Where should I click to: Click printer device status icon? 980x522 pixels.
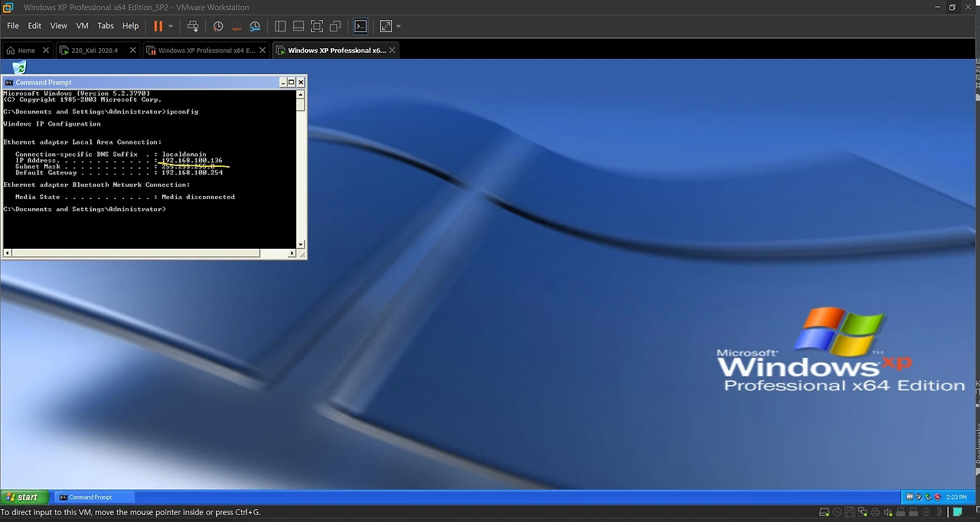pyautogui.click(x=875, y=512)
